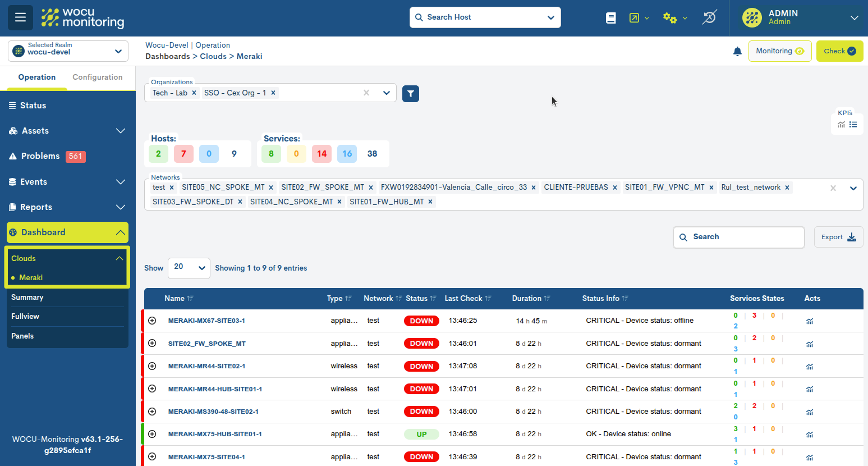Expand the Networks dropdown arrow

(853, 188)
